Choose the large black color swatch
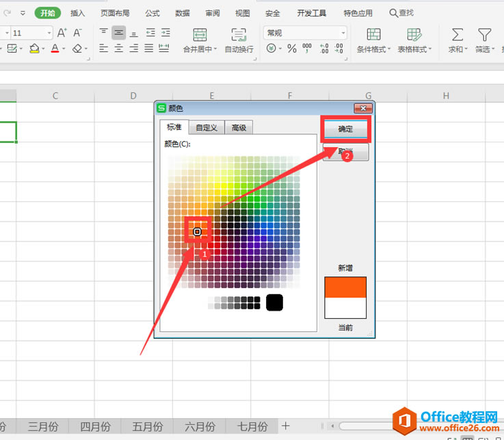Image resolution: width=504 pixels, height=440 pixels. (274, 302)
